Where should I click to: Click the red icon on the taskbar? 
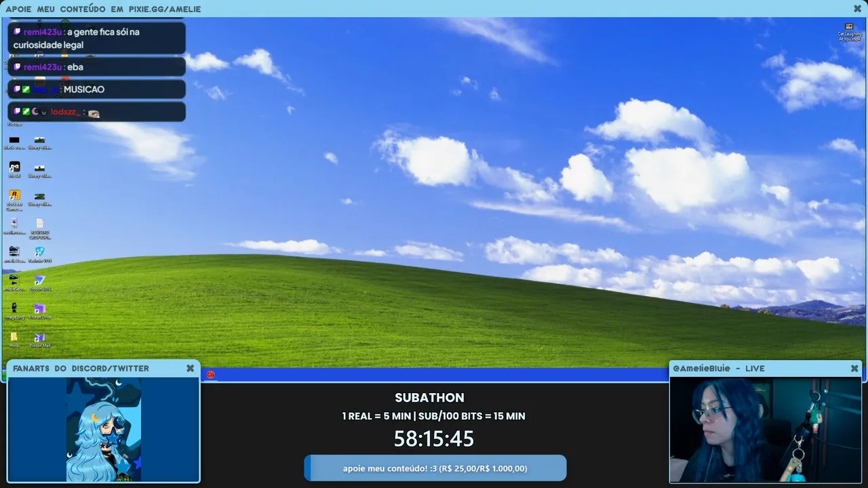pos(211,375)
